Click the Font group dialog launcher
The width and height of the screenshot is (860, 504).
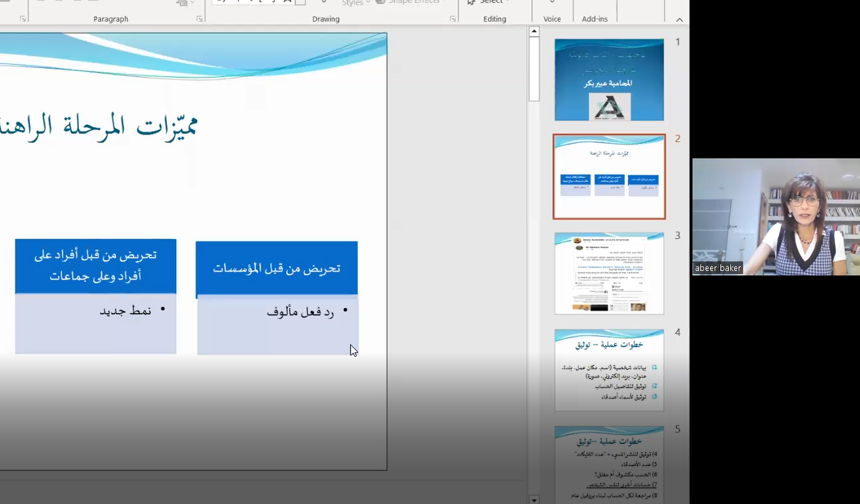[x=23, y=19]
